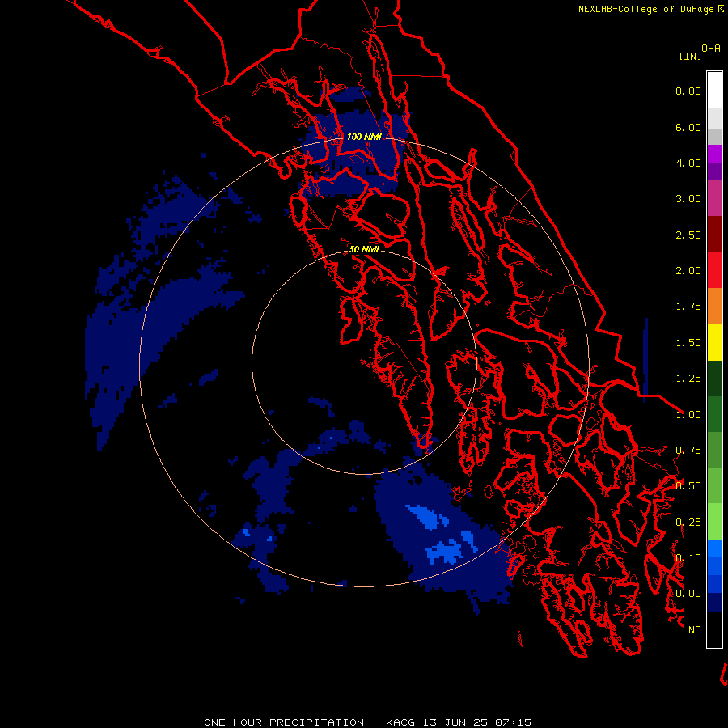The width and height of the screenshot is (728, 728).
Task: Pick the pink legend swatch near 3.00
Action: click(x=714, y=198)
